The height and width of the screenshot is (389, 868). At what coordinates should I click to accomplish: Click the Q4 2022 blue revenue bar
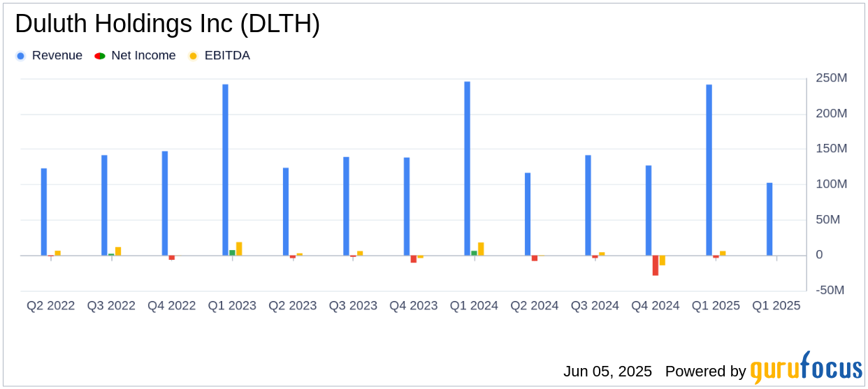[x=165, y=203]
